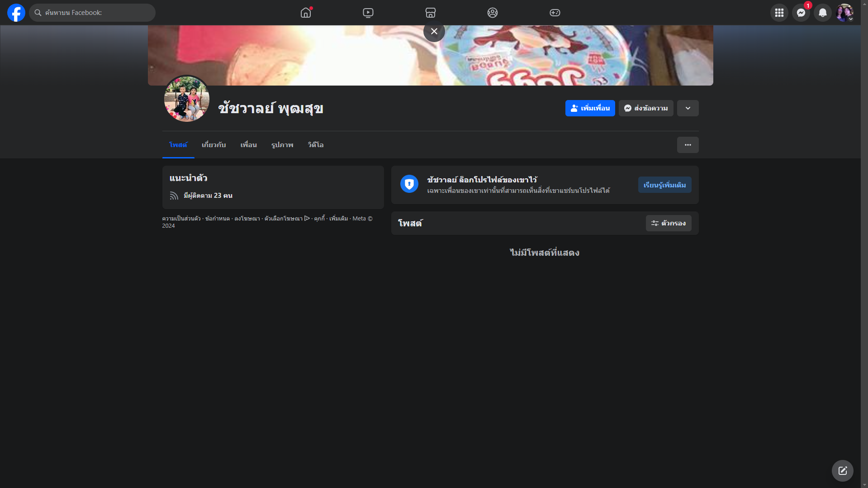This screenshot has height=488, width=868.
Task: Search Facebook input field
Action: (x=92, y=13)
